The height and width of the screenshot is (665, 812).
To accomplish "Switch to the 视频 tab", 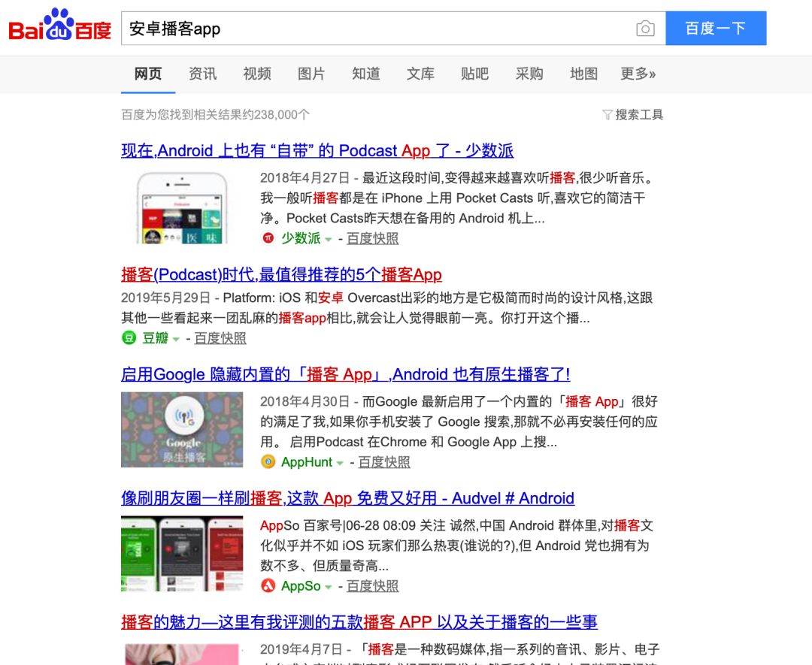I will click(257, 74).
